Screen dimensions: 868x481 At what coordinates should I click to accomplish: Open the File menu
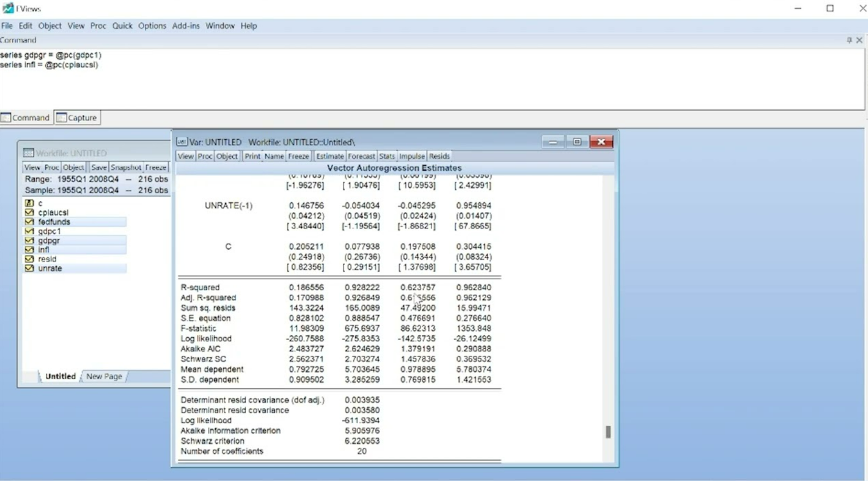[x=7, y=26]
